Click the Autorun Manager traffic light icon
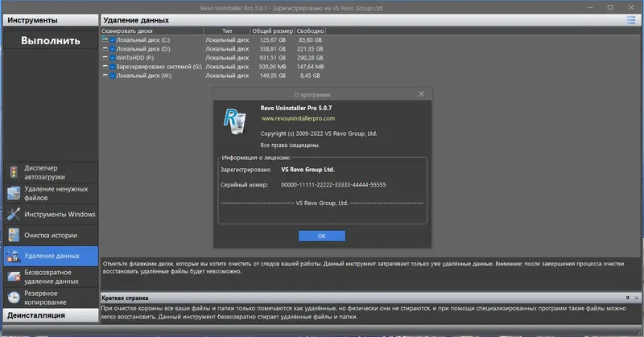Screen dimensions: 644x337 (x=14, y=172)
